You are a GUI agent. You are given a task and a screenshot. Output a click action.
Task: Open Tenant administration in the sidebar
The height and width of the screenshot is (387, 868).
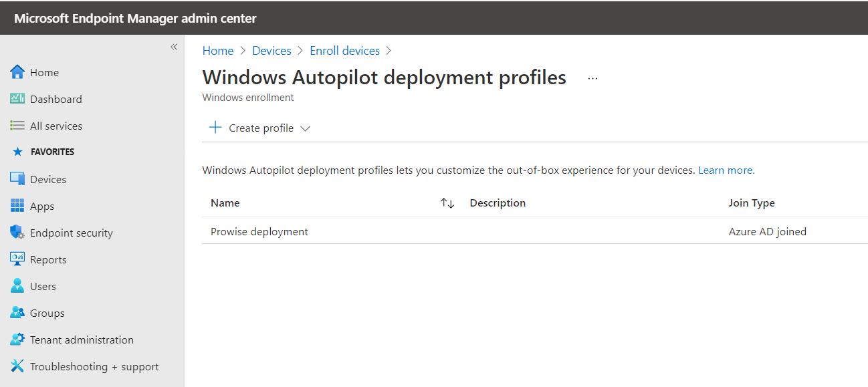pyautogui.click(x=82, y=340)
